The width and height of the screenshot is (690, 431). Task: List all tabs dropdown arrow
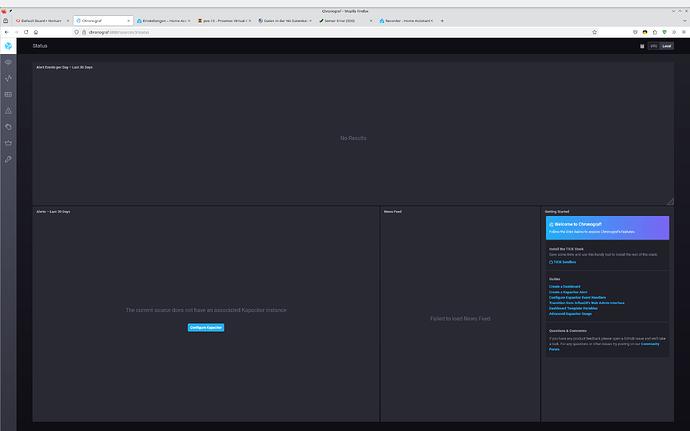point(684,21)
